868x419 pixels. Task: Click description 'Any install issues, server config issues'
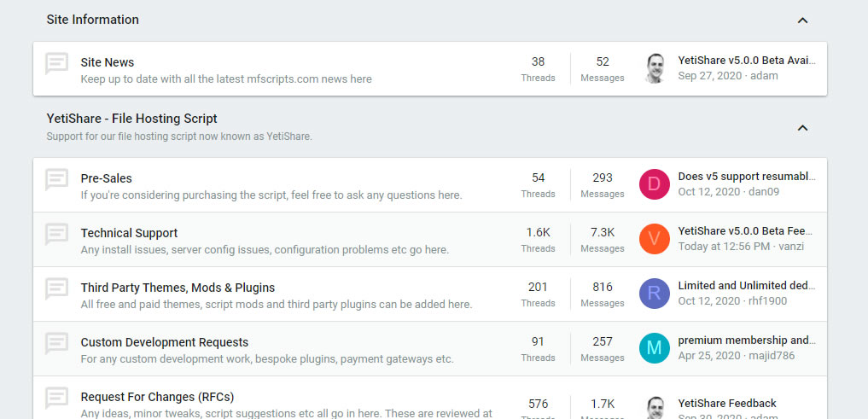point(265,250)
